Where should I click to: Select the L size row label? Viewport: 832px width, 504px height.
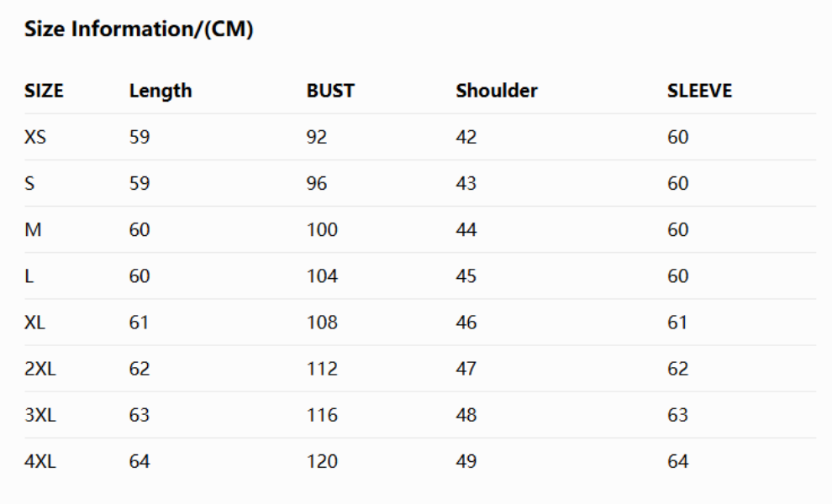point(29,276)
